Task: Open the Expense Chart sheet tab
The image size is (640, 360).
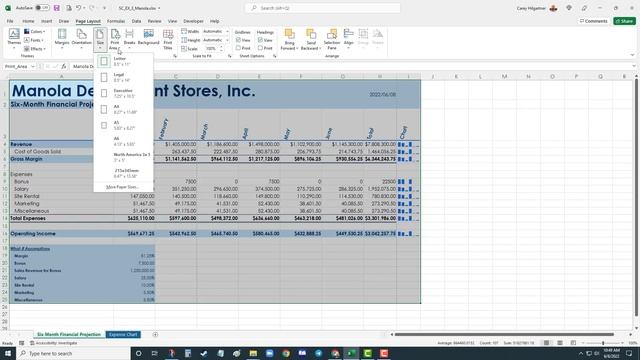Action: pyautogui.click(x=123, y=335)
